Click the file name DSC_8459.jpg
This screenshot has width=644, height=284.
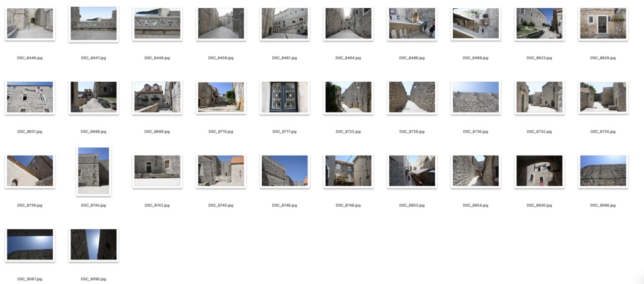pos(221,58)
